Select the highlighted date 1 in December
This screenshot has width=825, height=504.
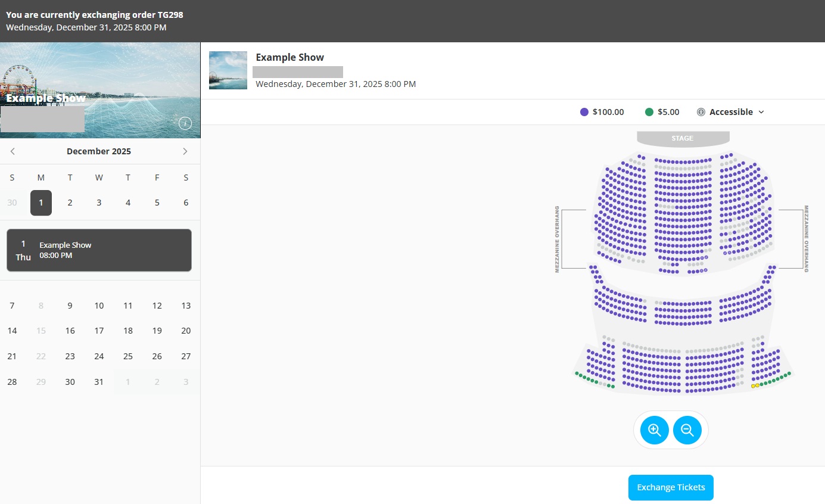(41, 203)
